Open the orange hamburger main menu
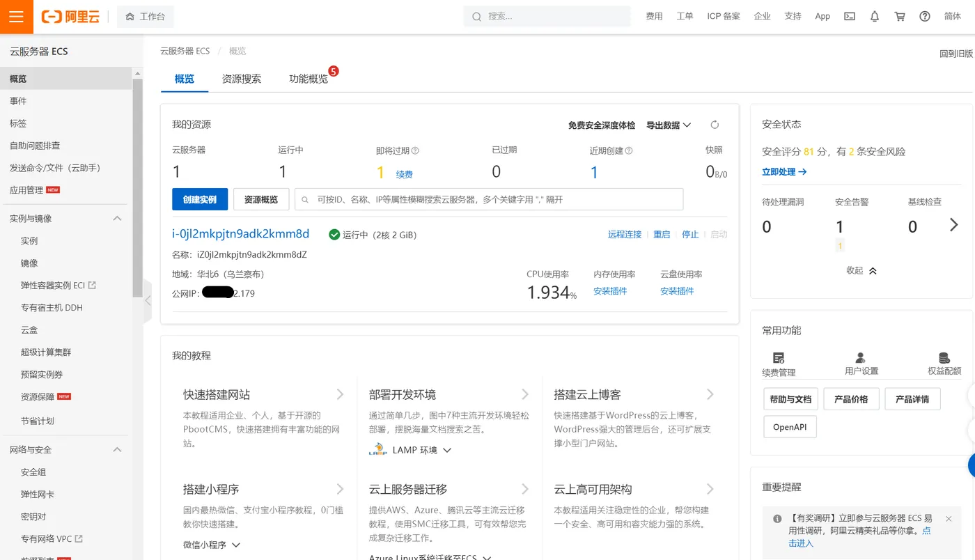This screenshot has width=975, height=560. (x=16, y=17)
